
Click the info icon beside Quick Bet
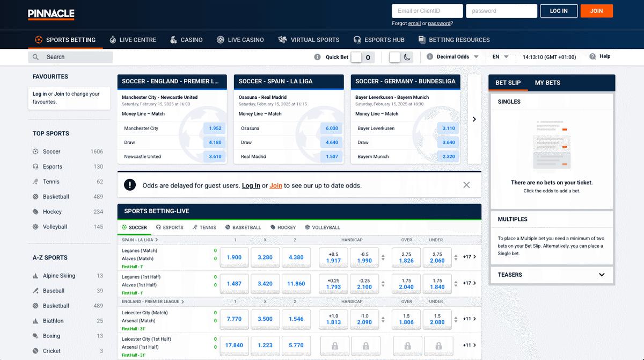[x=318, y=57]
